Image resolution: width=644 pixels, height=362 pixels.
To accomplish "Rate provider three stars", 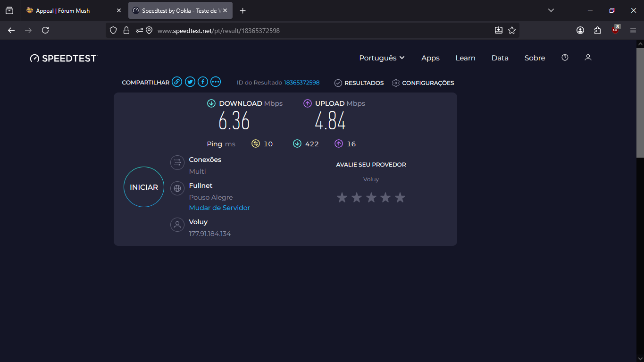I will click(371, 197).
